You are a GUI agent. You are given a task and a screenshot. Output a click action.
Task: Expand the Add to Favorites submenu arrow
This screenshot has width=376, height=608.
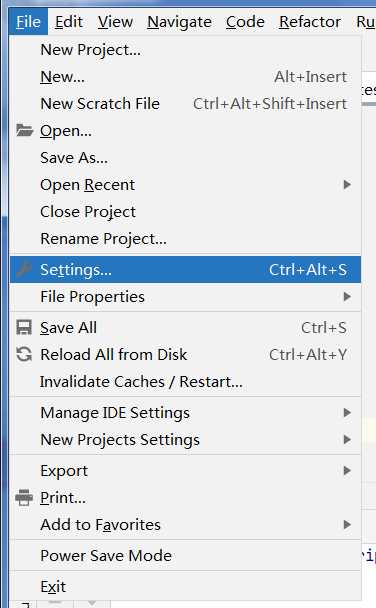point(347,525)
